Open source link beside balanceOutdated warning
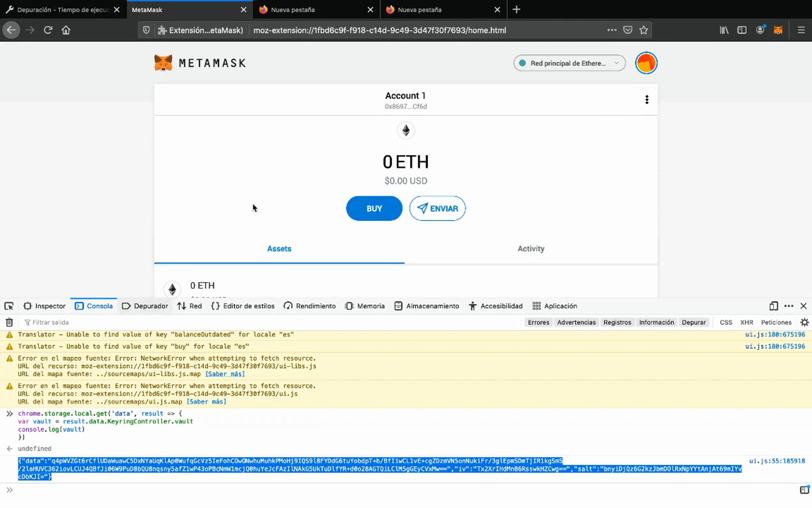 tap(775, 334)
